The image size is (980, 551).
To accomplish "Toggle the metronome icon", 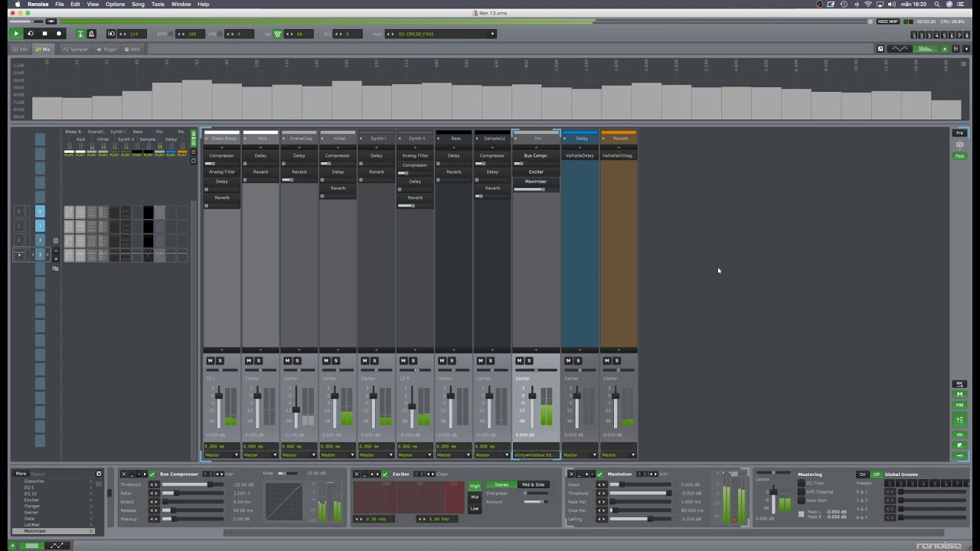I will (91, 34).
